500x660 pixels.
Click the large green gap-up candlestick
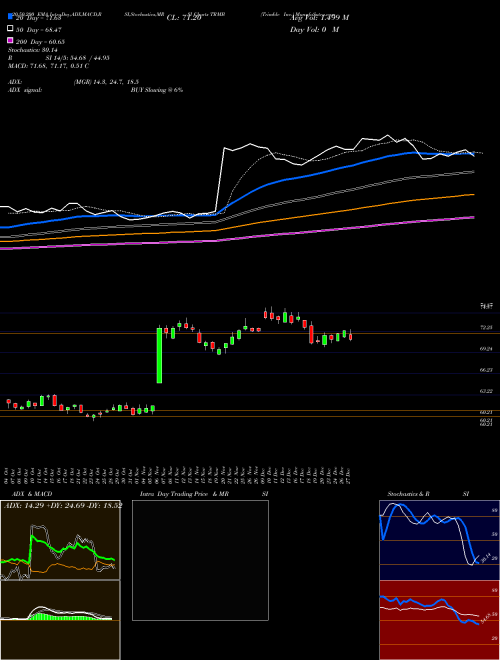coord(160,355)
